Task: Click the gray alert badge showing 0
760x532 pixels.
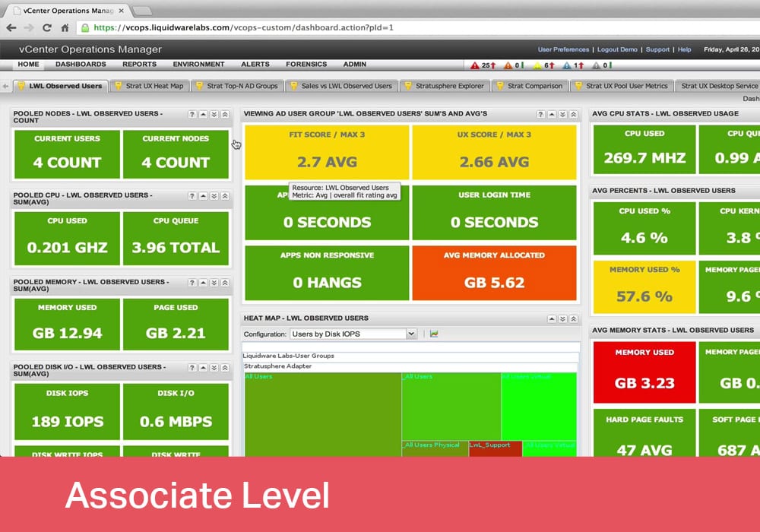Action: [597, 65]
